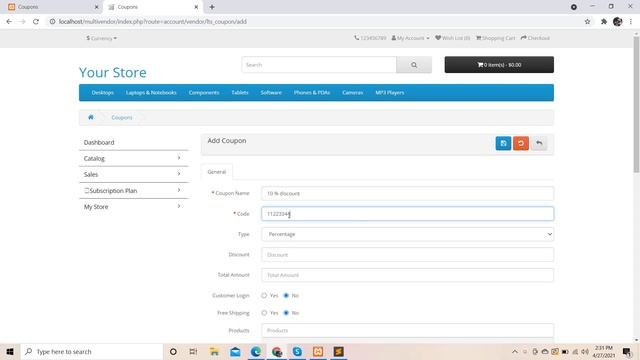
Task: Open a new browser tab
Action: click(x=212, y=7)
